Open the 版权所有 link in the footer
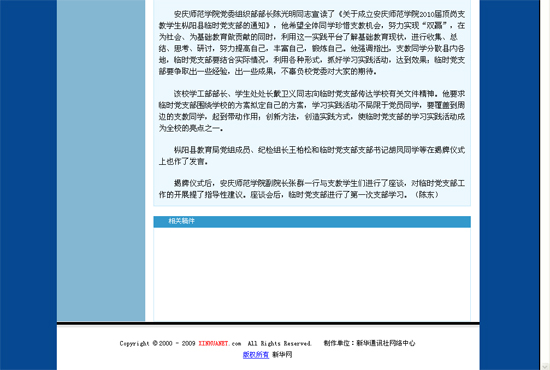 pos(256,355)
